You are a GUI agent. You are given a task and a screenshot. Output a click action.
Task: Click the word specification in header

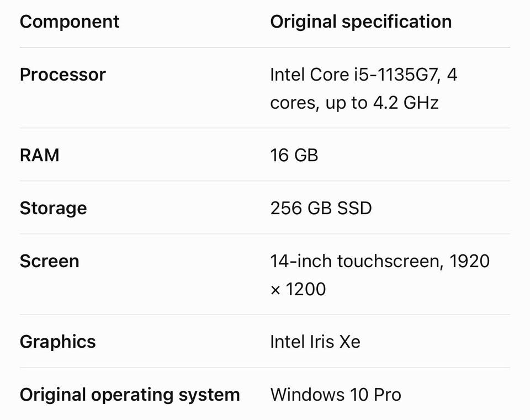[x=397, y=22]
